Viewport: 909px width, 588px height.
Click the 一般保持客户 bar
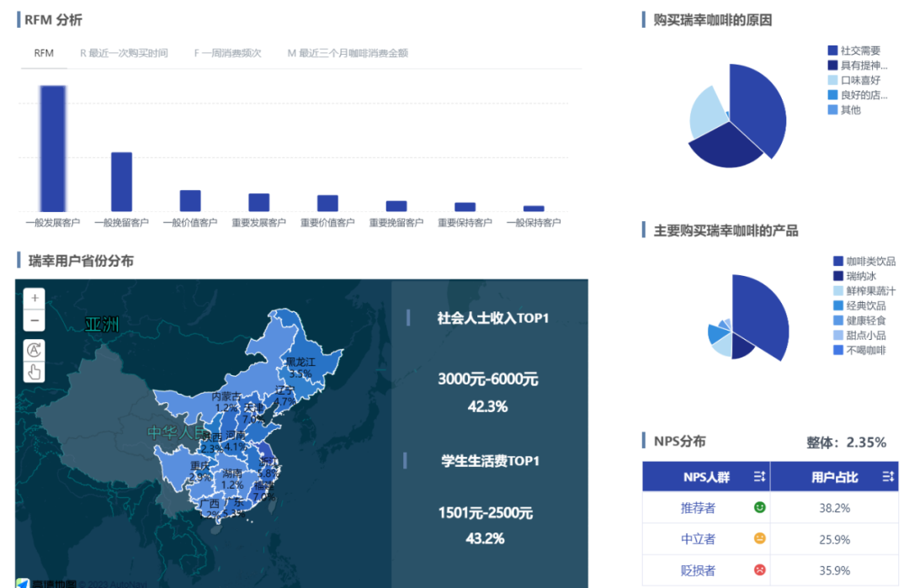[x=534, y=209]
